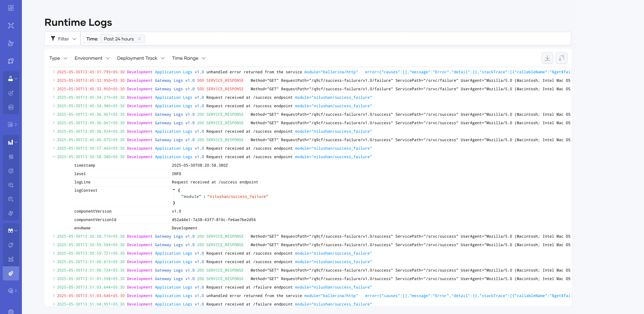Download the runtime logs
The width and height of the screenshot is (644, 314).
pos(547,58)
